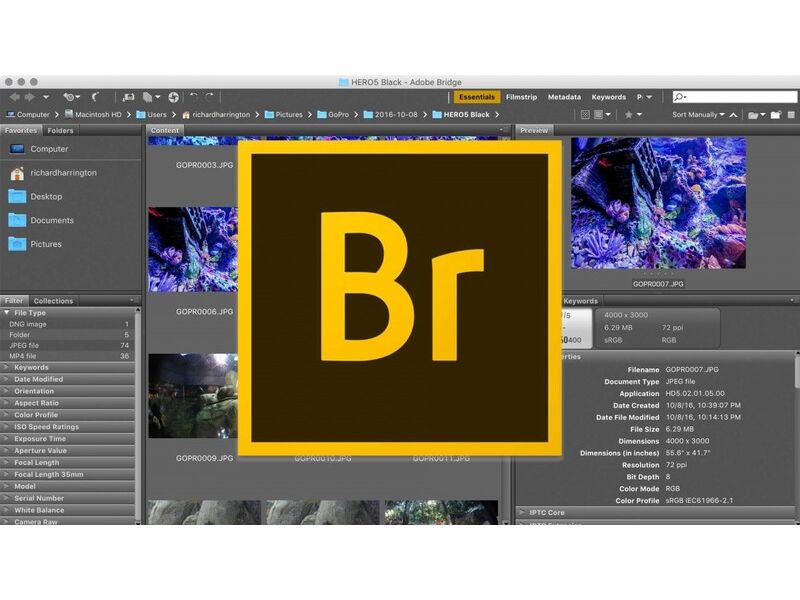The height and width of the screenshot is (600, 800).
Task: Switch to the Filmstrip workspace
Action: 520,97
